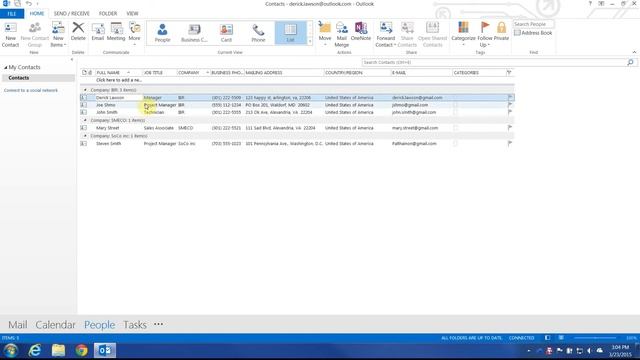Open Internet Explorer from the taskbar
The height and width of the screenshot is (360, 640).
(x=35, y=350)
